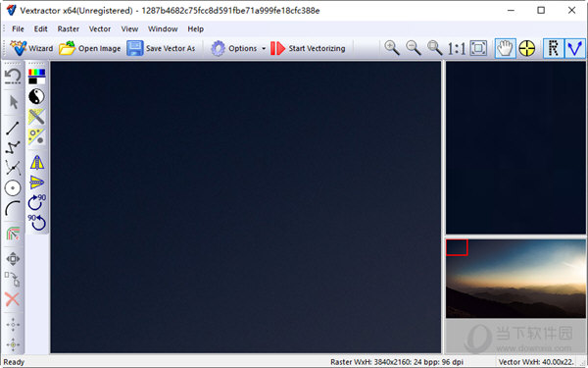Toggle raster layer visibility R button
Viewport: 588px width, 368px height.
coord(554,48)
